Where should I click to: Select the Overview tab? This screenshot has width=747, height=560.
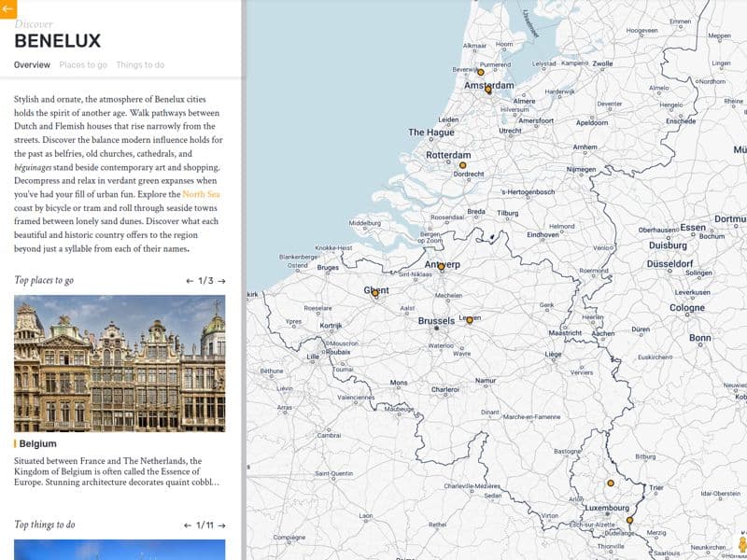click(x=32, y=64)
